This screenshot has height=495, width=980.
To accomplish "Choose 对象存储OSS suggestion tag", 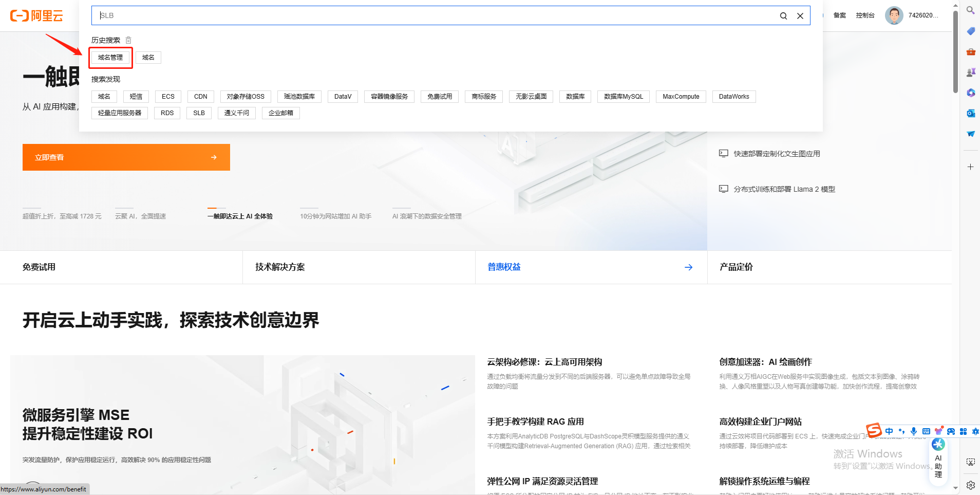I will click(246, 97).
